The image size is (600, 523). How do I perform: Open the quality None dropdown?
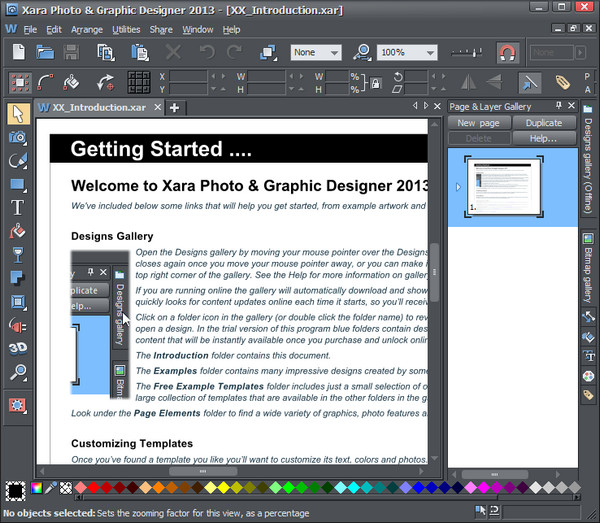tap(316, 52)
